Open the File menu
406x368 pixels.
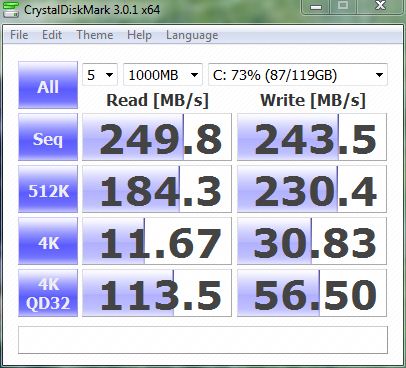[19, 35]
